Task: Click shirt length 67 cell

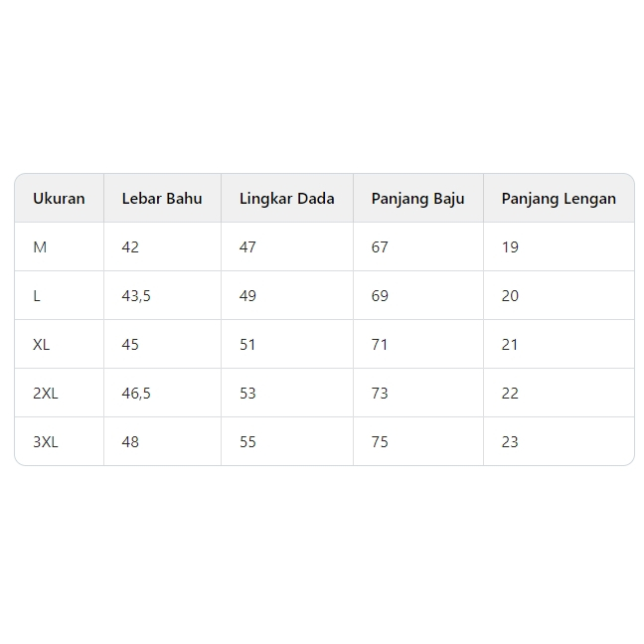Action: pos(380,246)
